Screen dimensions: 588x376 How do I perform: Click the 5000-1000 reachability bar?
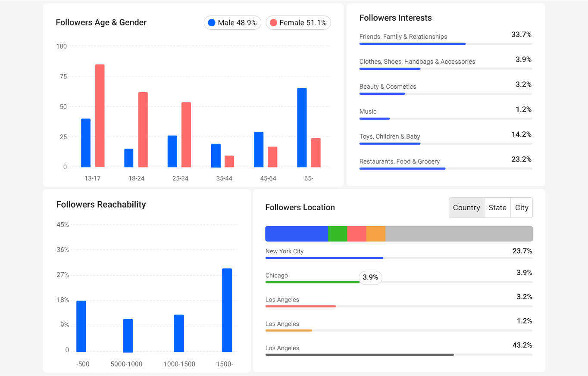[x=128, y=336]
